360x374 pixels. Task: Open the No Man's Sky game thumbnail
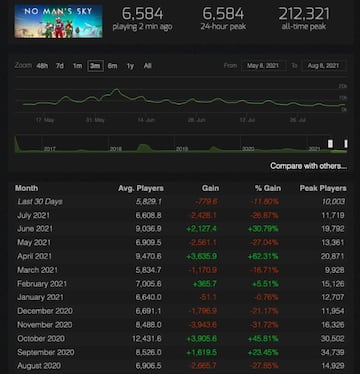(x=58, y=21)
